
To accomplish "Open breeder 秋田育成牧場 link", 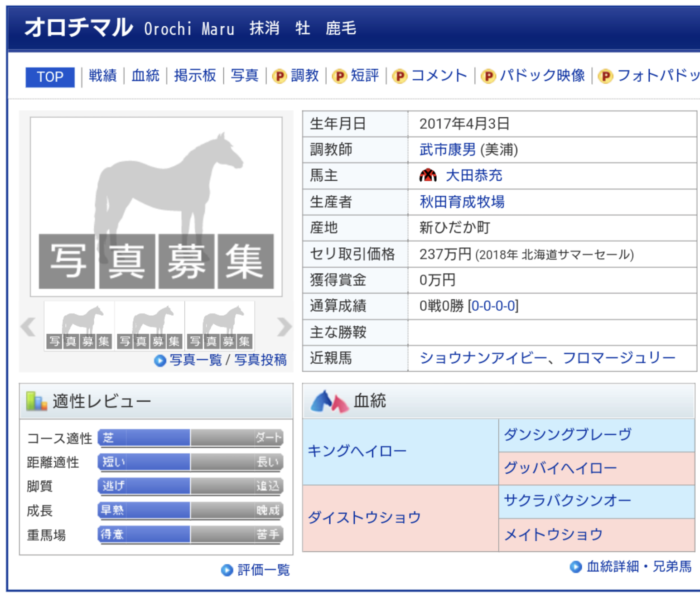I will [x=462, y=202].
